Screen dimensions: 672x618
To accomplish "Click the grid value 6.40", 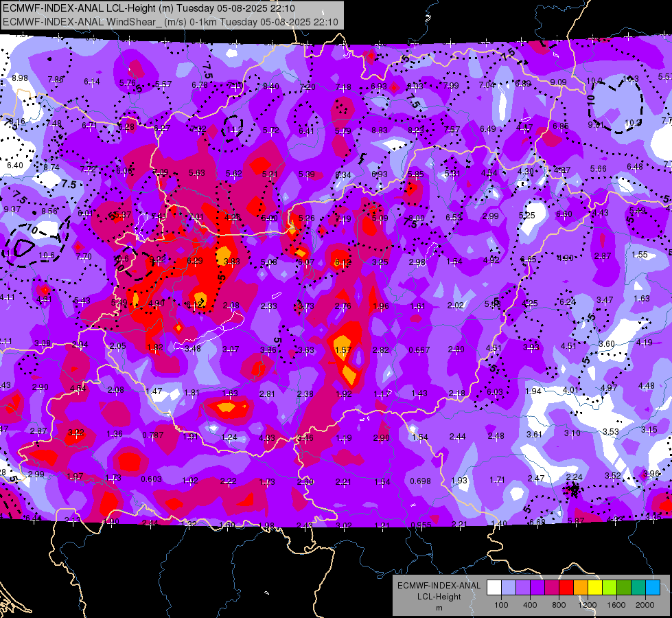I will pyautogui.click(x=15, y=165).
